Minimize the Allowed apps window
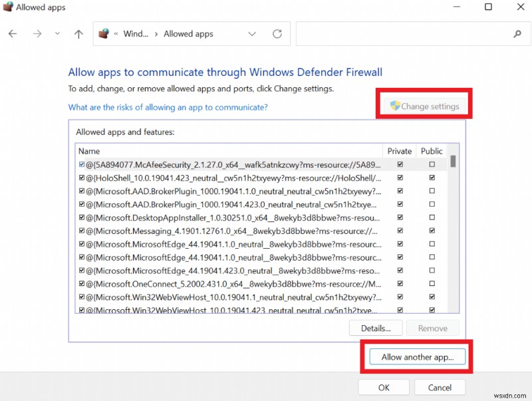 tap(457, 7)
